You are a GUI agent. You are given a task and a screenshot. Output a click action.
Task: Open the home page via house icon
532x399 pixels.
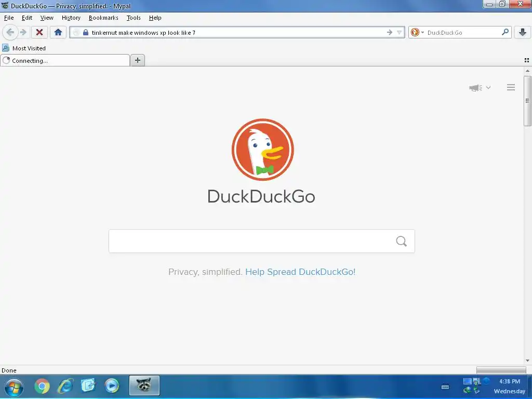tap(58, 33)
